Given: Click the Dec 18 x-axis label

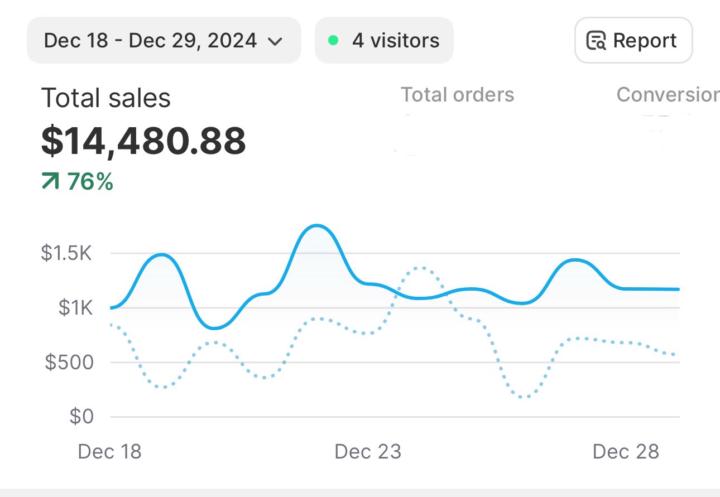Looking at the screenshot, I should [110, 452].
